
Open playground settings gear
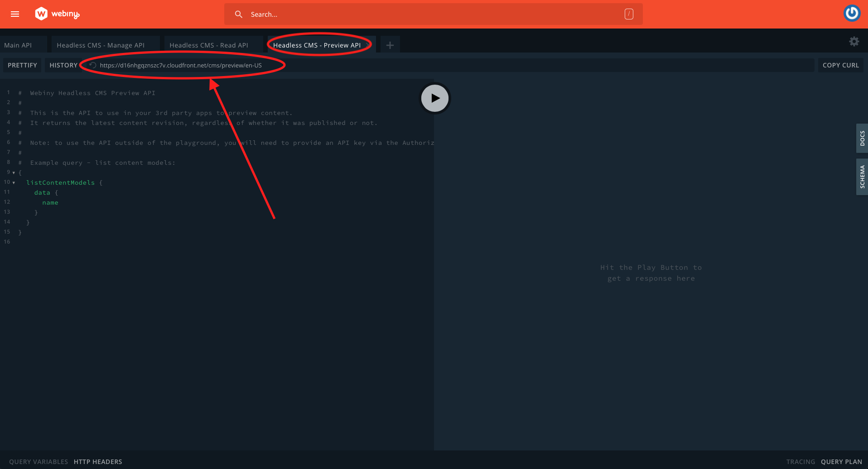point(854,42)
